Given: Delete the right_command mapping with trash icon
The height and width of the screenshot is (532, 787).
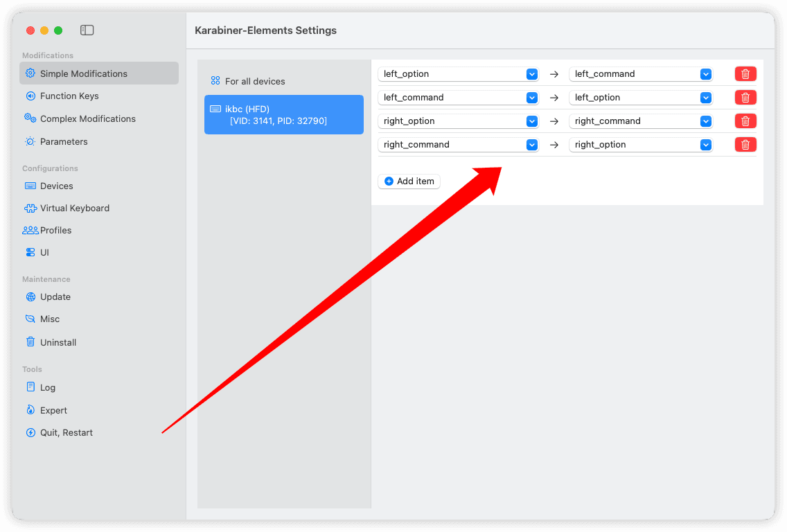Looking at the screenshot, I should (x=745, y=145).
